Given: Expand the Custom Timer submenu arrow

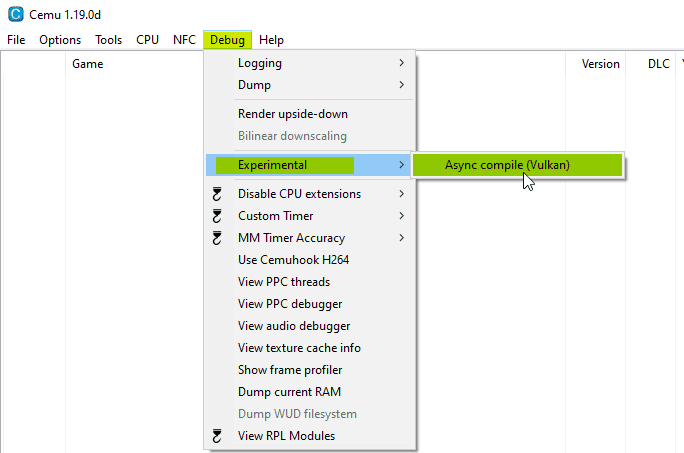Looking at the screenshot, I should [401, 216].
